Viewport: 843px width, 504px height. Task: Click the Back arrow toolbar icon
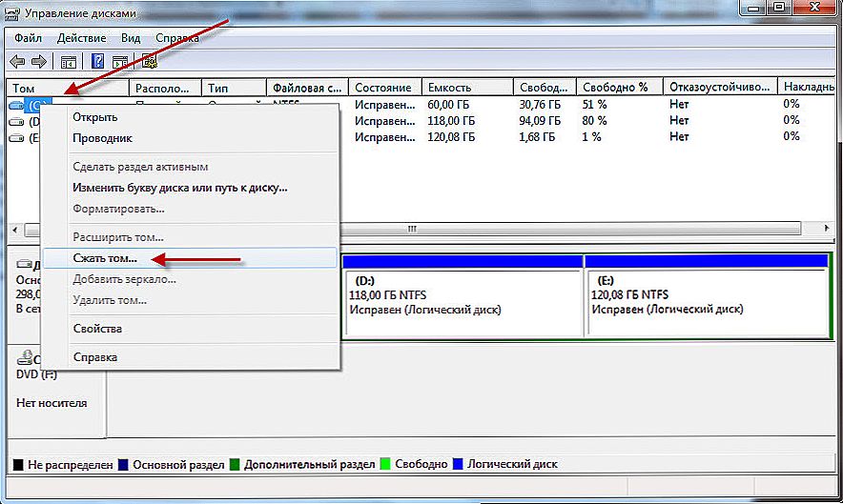[x=17, y=62]
